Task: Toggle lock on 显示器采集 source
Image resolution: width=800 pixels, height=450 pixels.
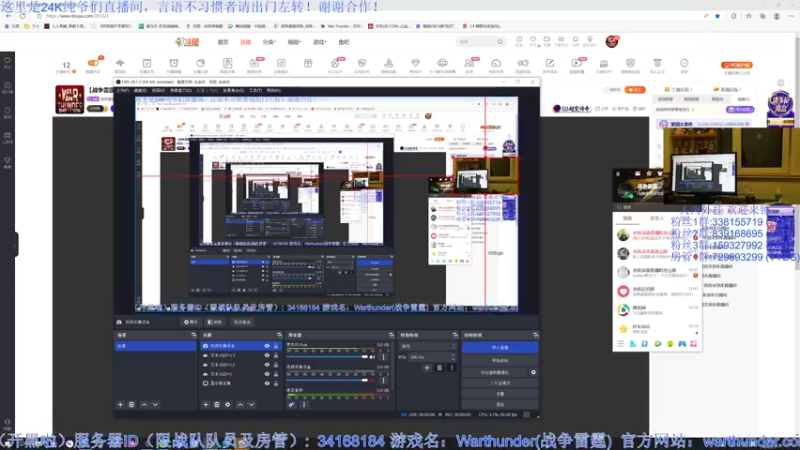Action: [276, 383]
